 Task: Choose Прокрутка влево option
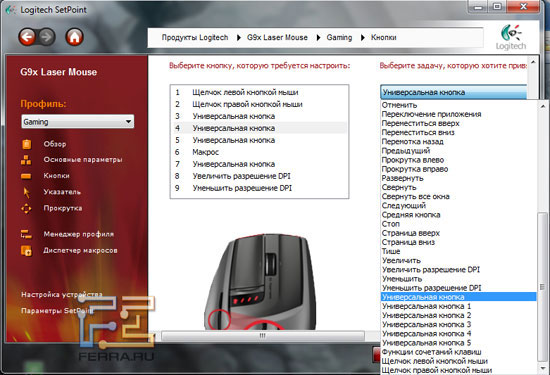pos(459,160)
